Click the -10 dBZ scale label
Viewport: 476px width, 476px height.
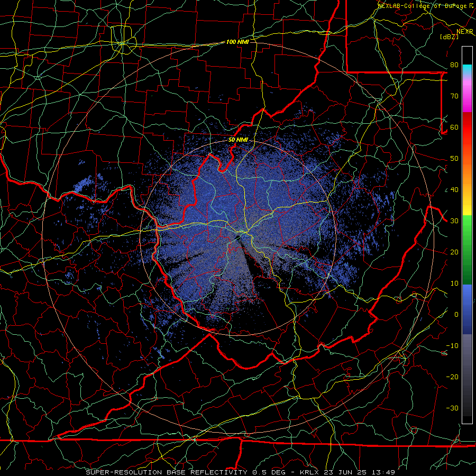pos(452,346)
